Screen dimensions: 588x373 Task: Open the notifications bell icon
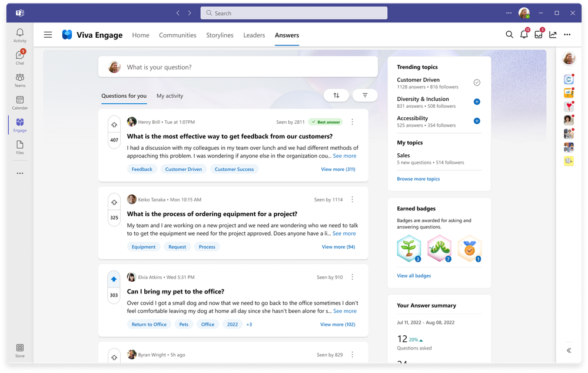tap(524, 35)
